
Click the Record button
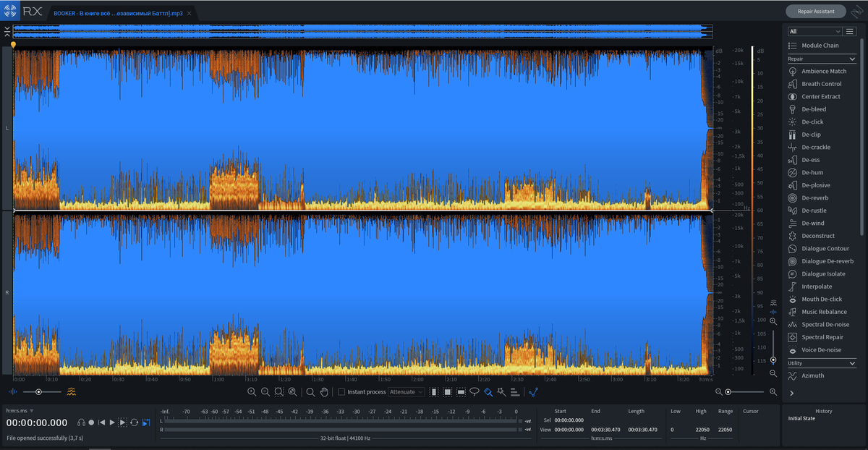pos(91,423)
